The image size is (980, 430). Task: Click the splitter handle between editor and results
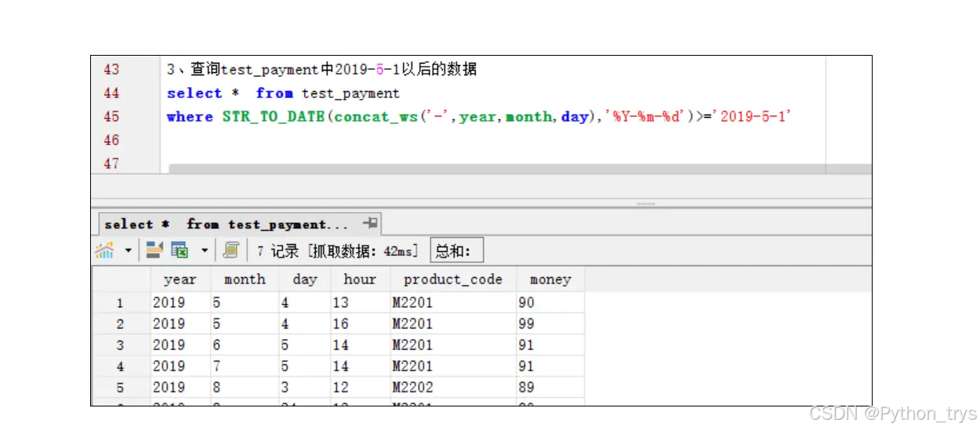coord(645,204)
